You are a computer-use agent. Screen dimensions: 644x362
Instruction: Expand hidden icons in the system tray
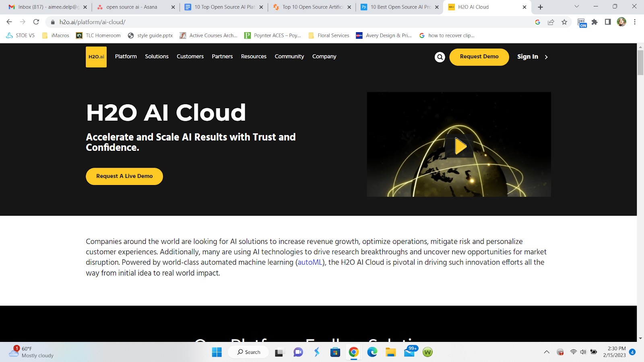tap(546, 352)
